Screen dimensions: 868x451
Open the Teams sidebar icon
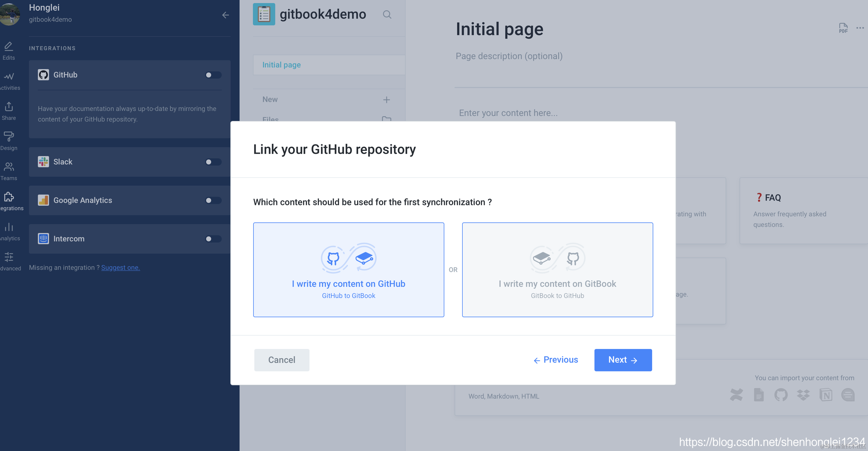point(9,171)
